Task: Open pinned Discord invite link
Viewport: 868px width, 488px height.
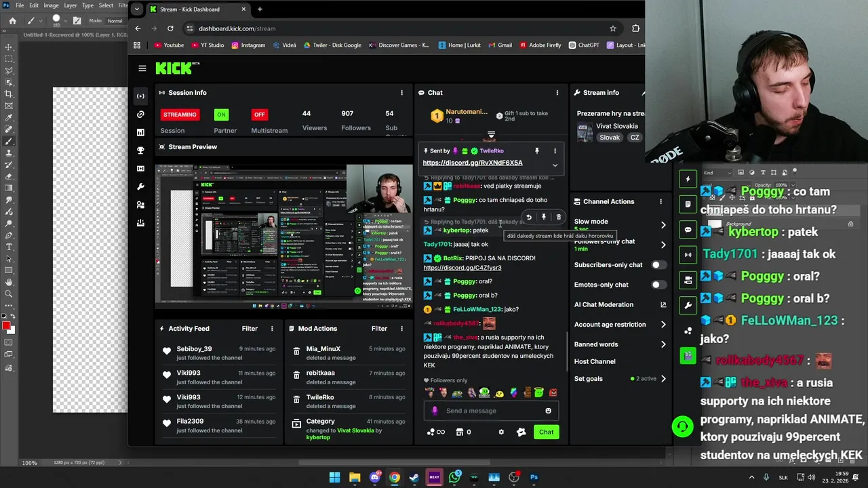Action: click(x=473, y=163)
